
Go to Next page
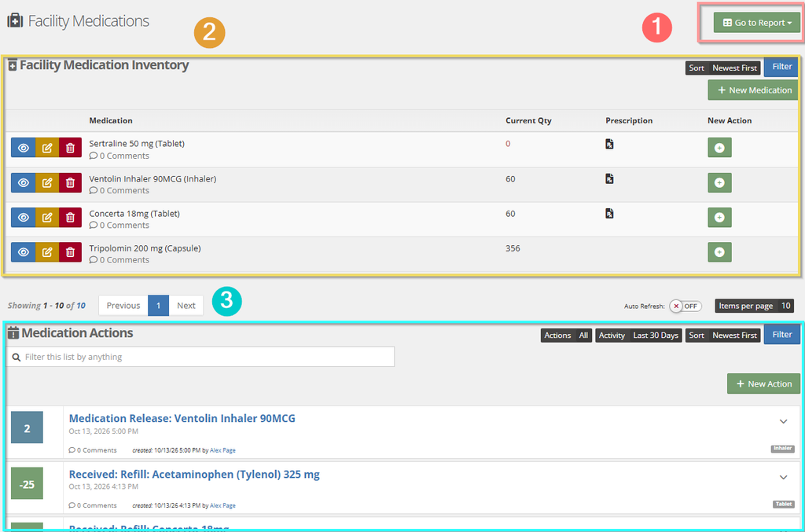coord(186,306)
